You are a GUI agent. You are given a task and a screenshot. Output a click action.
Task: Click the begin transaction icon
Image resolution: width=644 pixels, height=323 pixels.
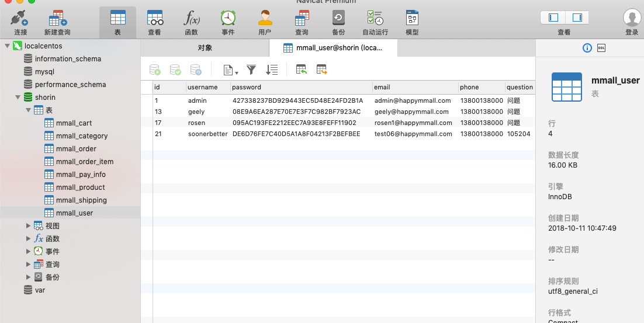155,70
